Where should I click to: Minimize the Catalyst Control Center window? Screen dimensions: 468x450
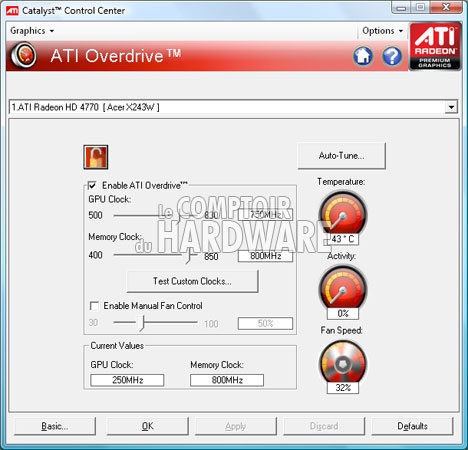point(402,7)
